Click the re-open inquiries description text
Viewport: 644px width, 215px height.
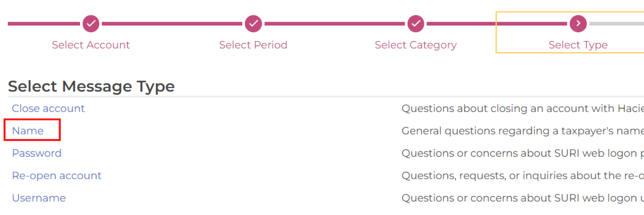coord(523,176)
